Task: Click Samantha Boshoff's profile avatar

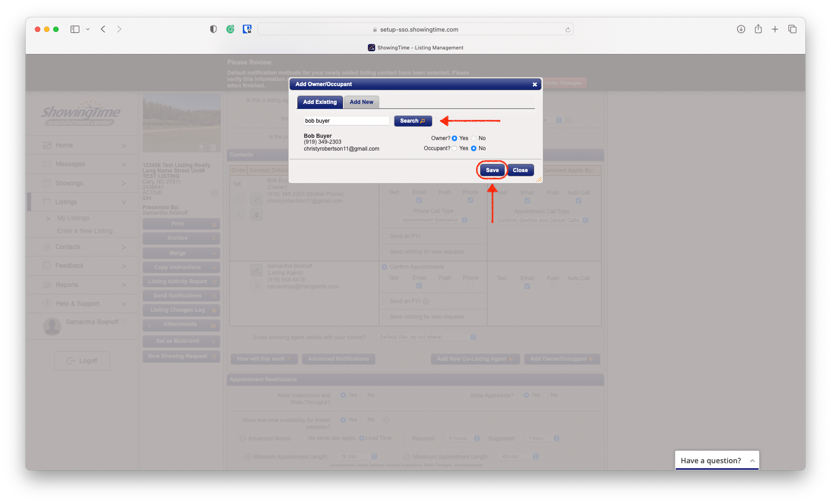Action: coord(51,326)
